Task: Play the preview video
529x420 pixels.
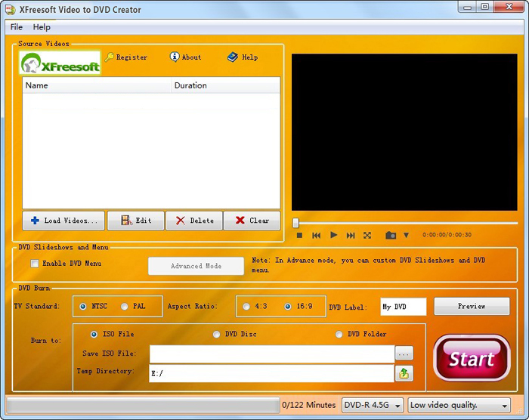Action: click(334, 235)
